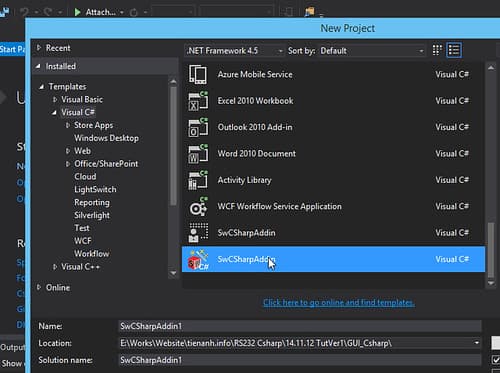Screen dimensions: 500x373
Task: Select the Word 2010 Document name text
Action: coord(257,154)
